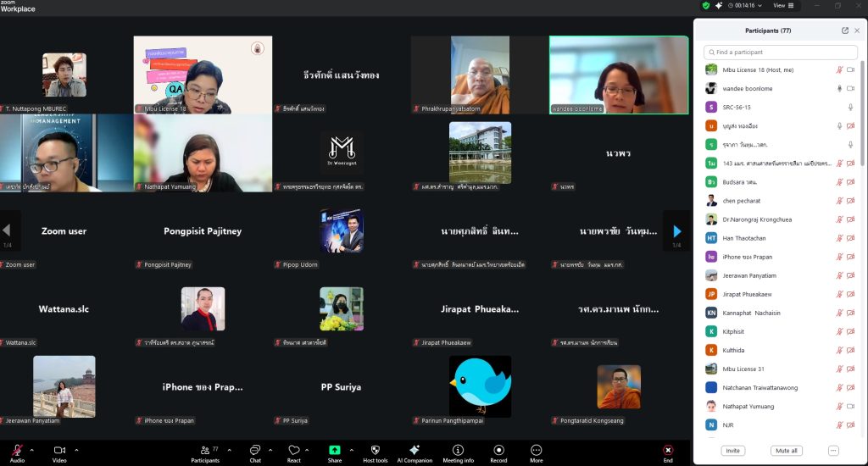The image size is (868, 466).
Task: Open the Chat panel
Action: coord(255,450)
